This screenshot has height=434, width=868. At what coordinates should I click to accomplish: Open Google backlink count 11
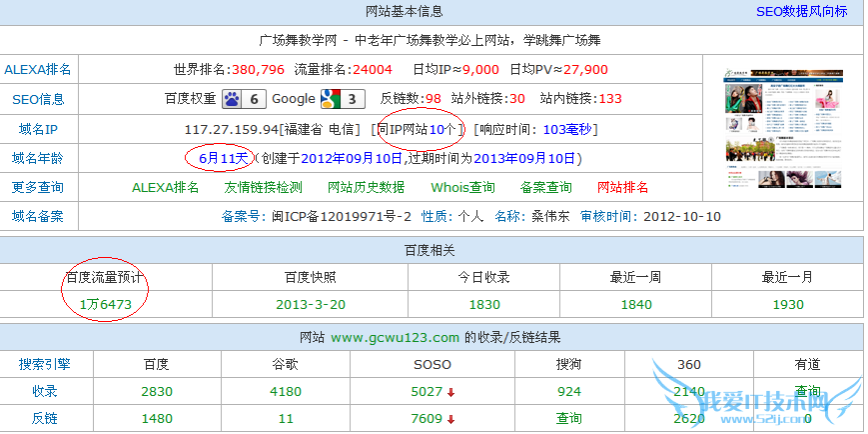[x=286, y=418]
